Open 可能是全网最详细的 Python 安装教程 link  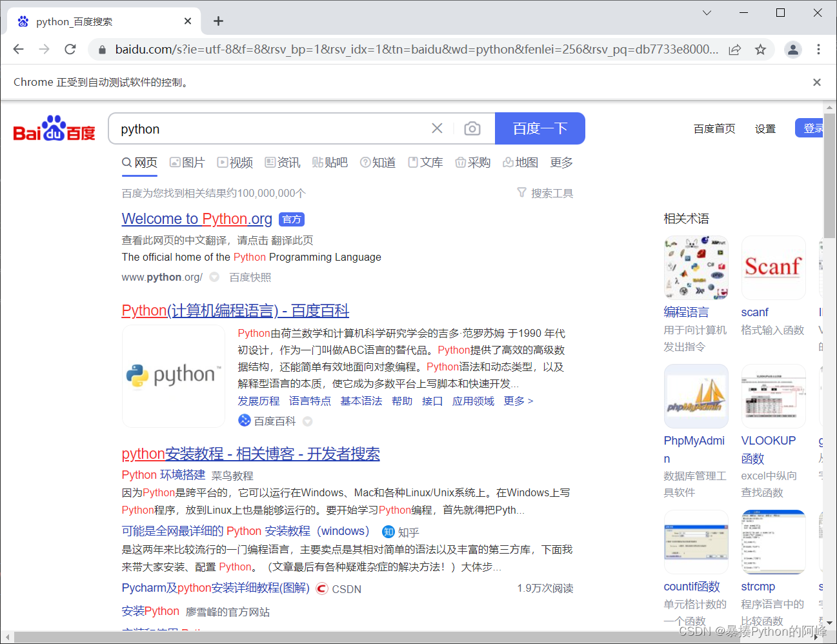coord(246,531)
